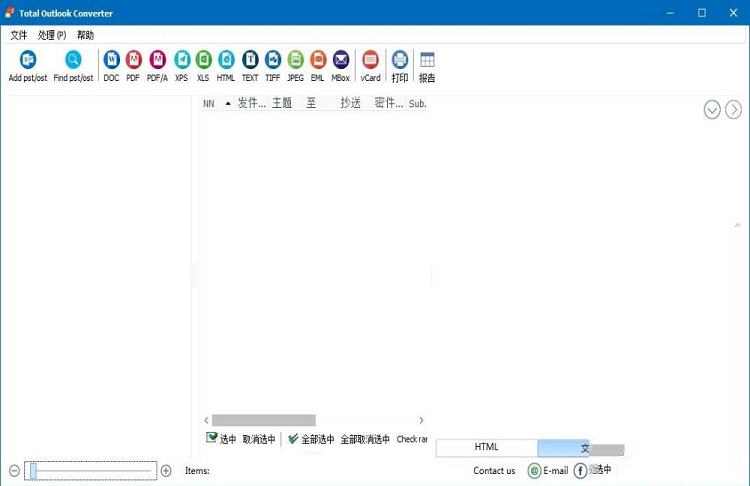Click the Facebook icon in footer
Image resolution: width=750 pixels, height=486 pixels.
(x=580, y=471)
